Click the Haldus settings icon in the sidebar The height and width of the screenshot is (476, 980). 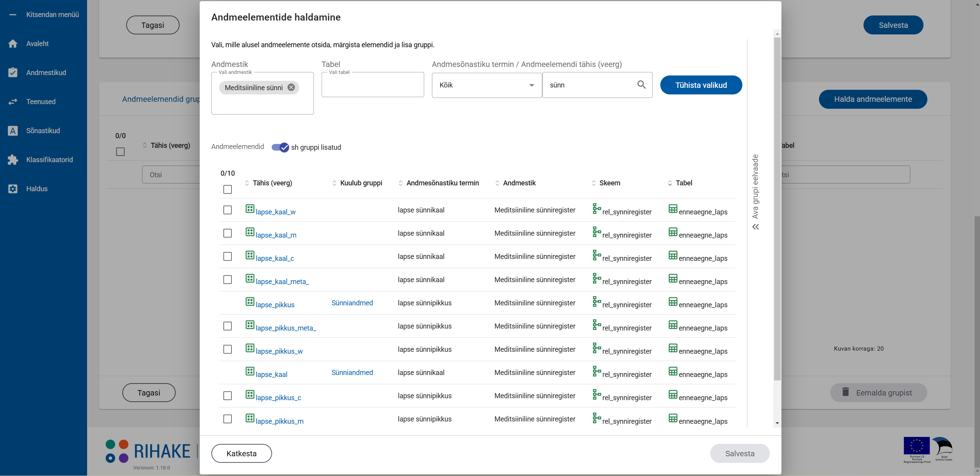coord(13,189)
